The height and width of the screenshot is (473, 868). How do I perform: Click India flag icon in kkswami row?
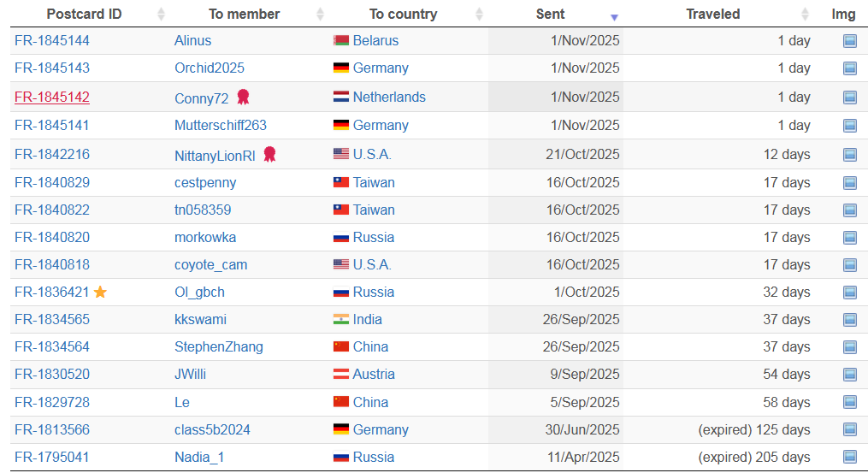coord(341,320)
